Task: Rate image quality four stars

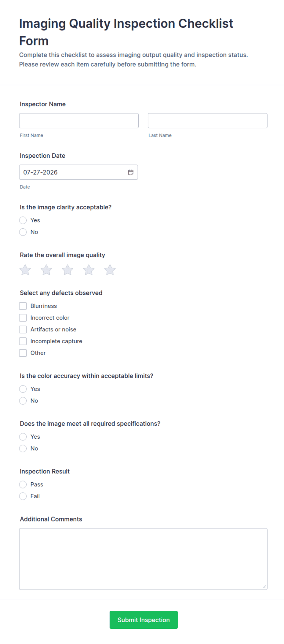Action: (x=89, y=270)
